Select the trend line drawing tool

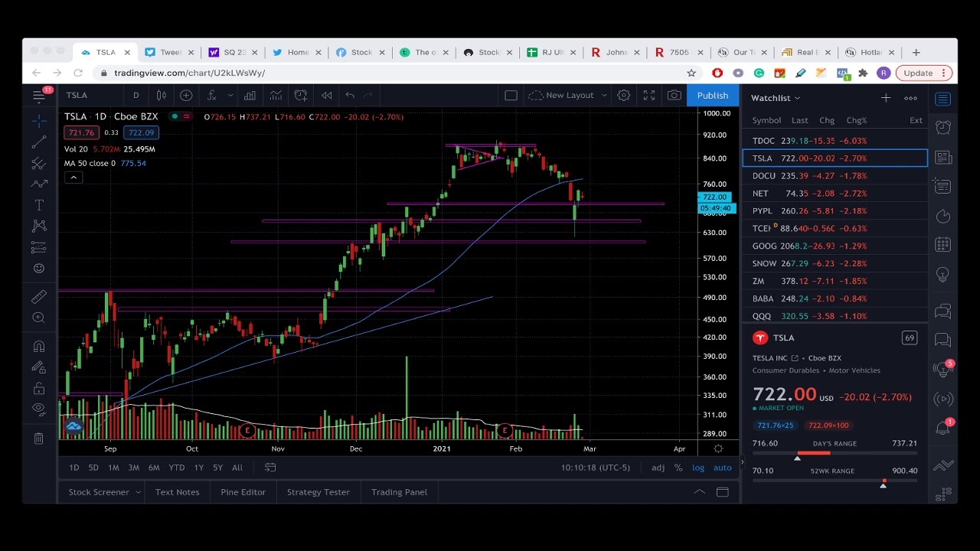[38, 142]
